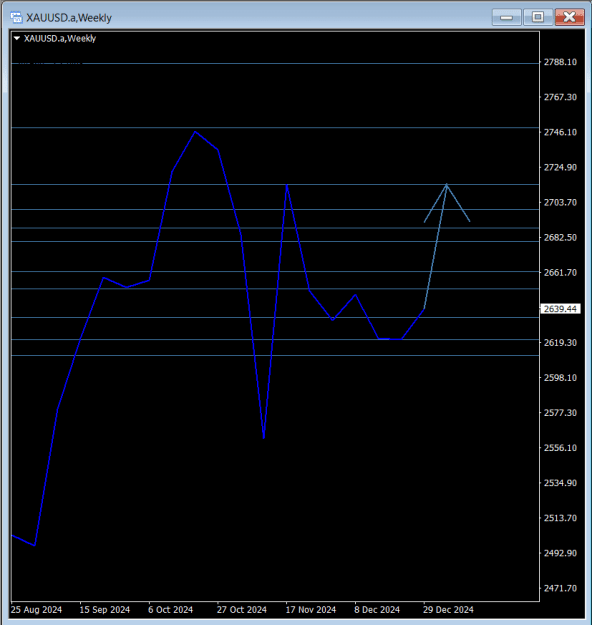Click the window title XAUUSD.a,Weekly text
The image size is (592, 625).
point(69,18)
